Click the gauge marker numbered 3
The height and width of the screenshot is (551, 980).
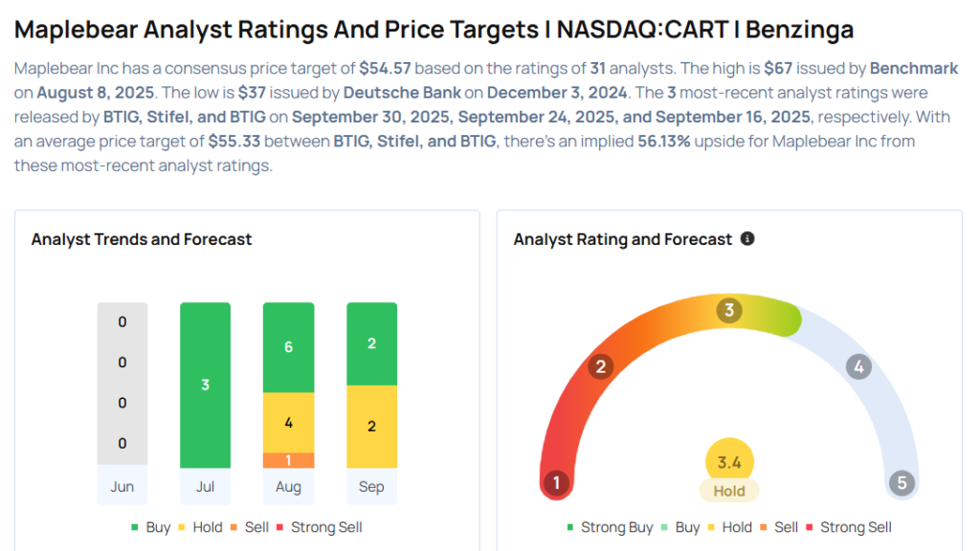coord(729,310)
